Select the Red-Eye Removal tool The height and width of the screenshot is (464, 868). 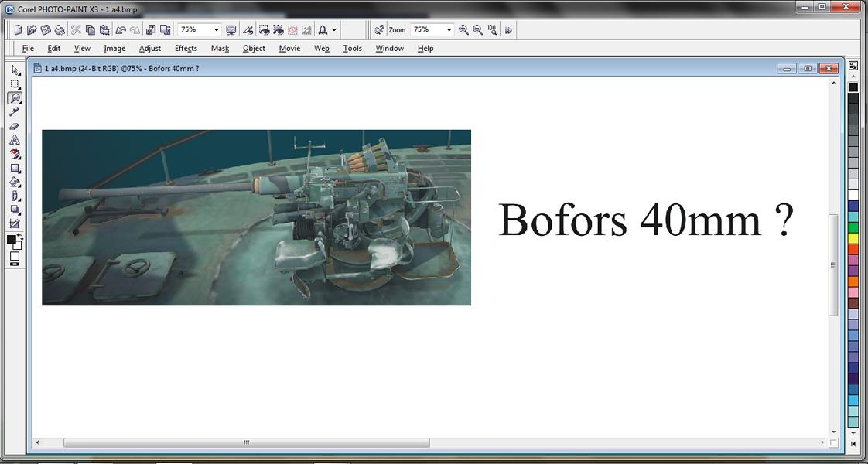coord(14,154)
